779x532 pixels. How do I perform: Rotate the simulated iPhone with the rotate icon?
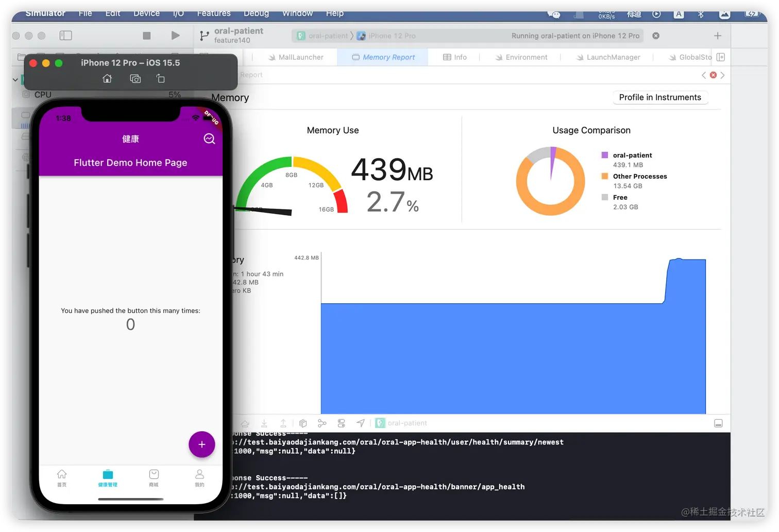(161, 79)
